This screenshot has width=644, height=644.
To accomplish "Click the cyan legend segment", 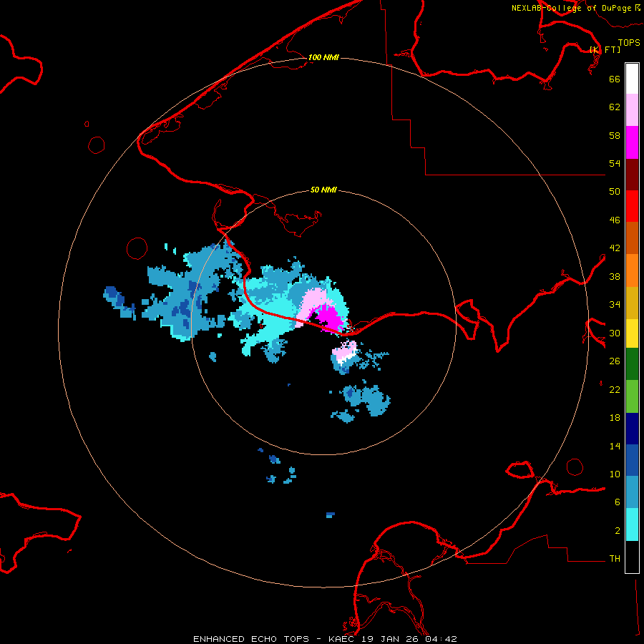I will tap(632, 525).
